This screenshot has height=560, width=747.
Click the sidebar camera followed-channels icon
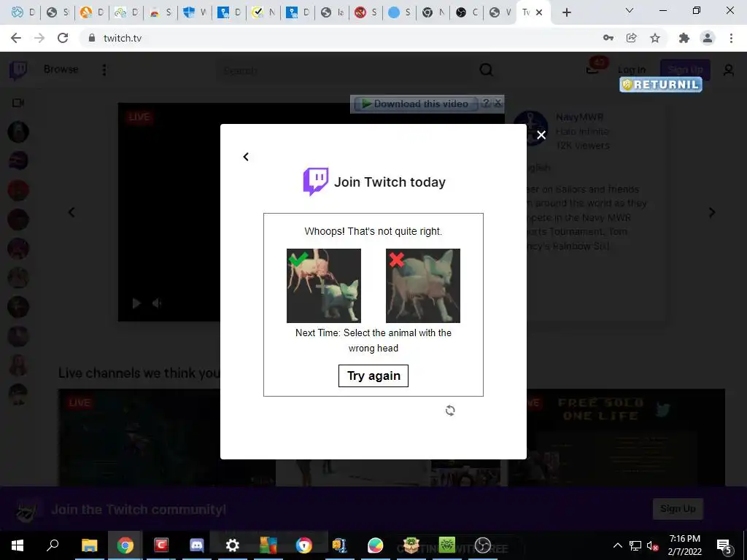[18, 103]
